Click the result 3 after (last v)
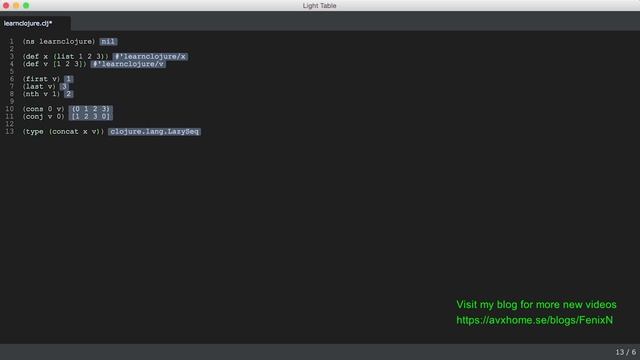This screenshot has height=360, width=640. tap(64, 87)
